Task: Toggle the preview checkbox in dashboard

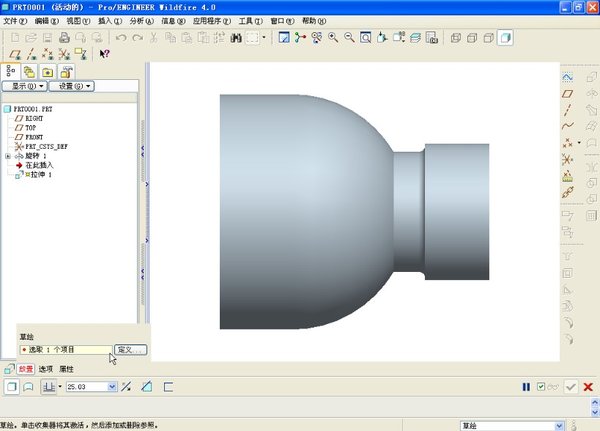Action: (541, 387)
